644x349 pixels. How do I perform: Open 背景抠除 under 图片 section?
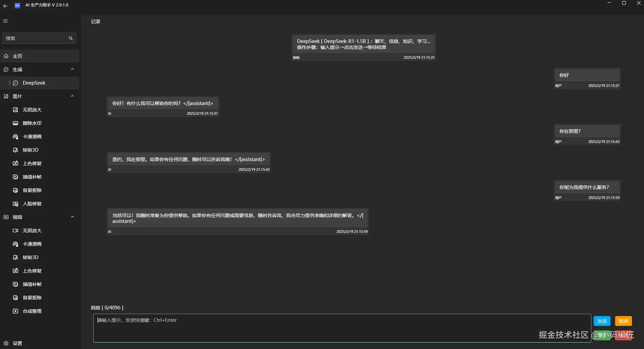(40, 190)
